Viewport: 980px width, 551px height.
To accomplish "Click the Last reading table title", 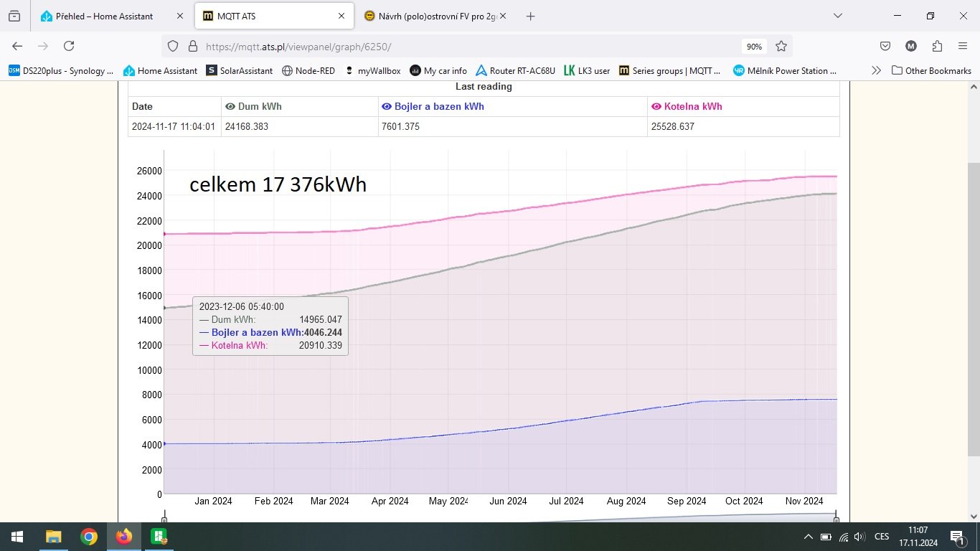I will click(x=484, y=86).
